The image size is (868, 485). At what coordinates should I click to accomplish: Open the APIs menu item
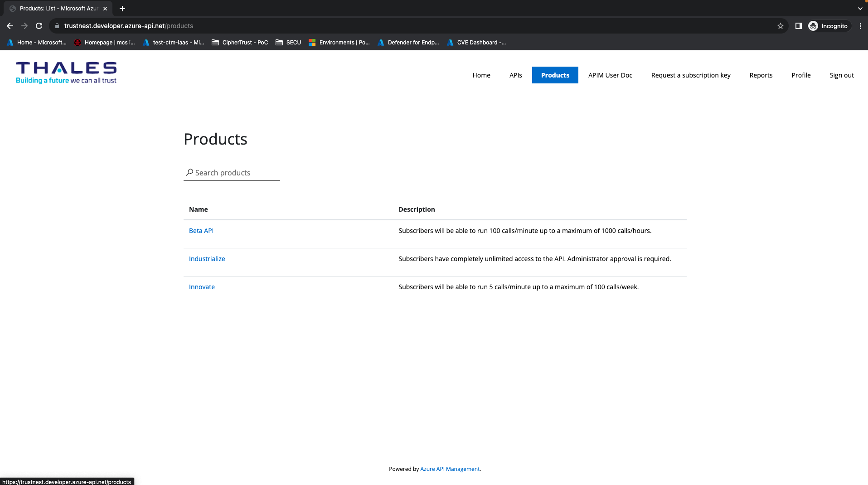pyautogui.click(x=515, y=75)
